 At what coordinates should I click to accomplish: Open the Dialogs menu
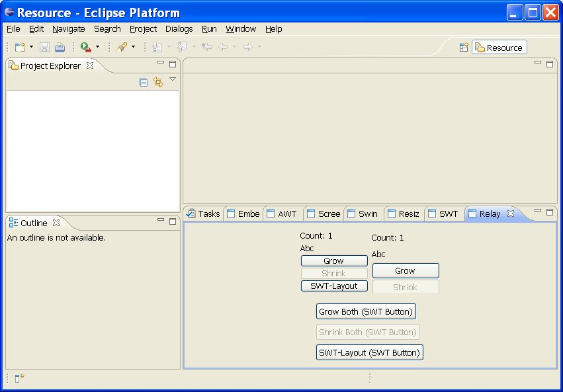point(179,29)
